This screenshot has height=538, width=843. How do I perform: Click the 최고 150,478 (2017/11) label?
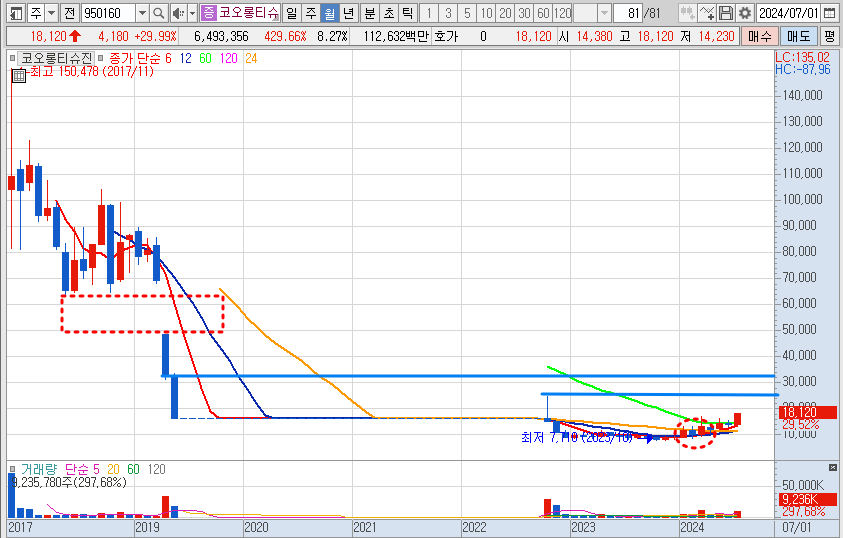91,71
